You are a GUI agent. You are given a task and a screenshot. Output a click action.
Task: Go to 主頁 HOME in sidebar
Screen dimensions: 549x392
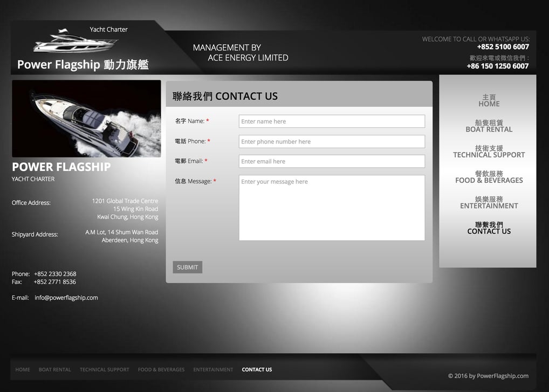coord(489,100)
